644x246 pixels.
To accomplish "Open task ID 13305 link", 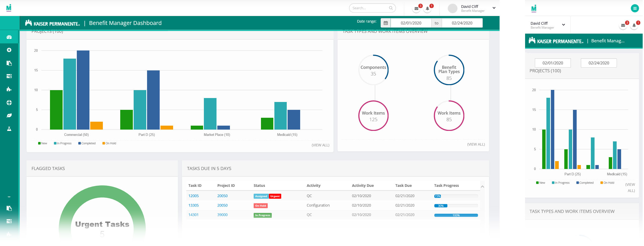I will [x=194, y=205].
